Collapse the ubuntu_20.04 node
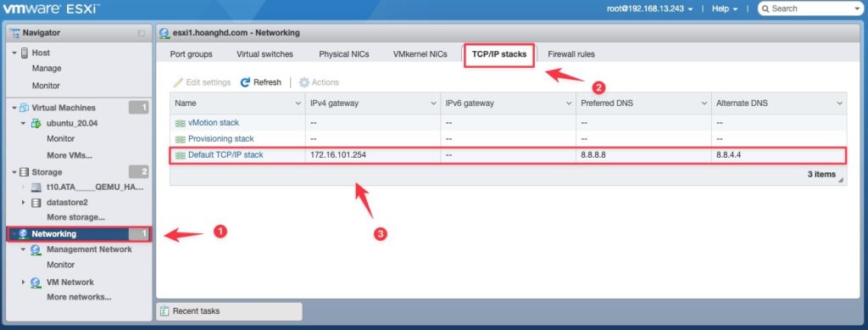Viewport: 868px width, 330px height. tap(23, 124)
